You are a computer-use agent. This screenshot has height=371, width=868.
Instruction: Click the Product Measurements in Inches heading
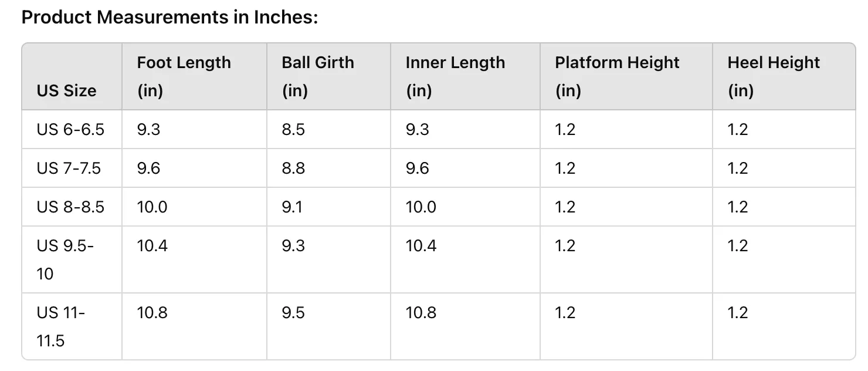(169, 17)
